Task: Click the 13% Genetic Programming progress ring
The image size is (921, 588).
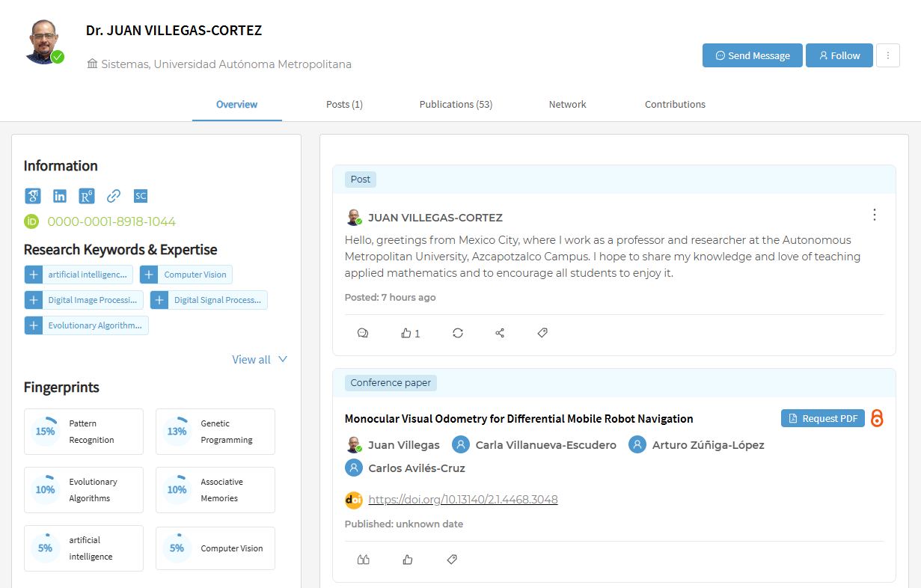Action: [x=177, y=432]
